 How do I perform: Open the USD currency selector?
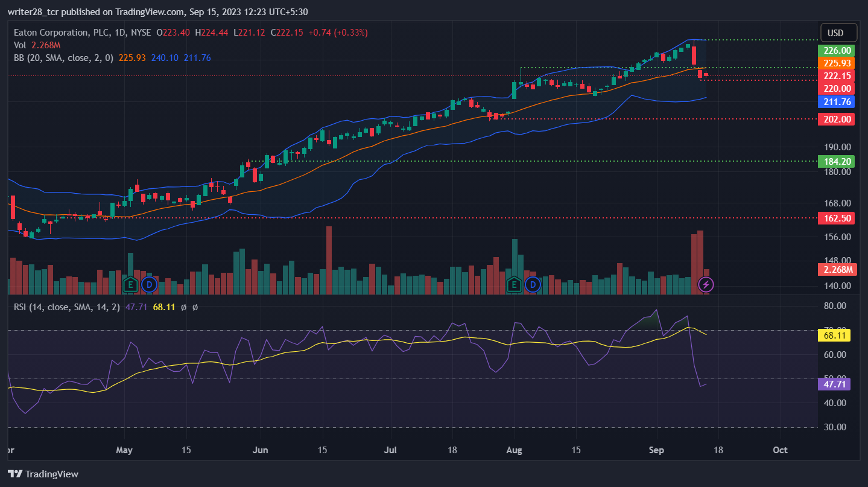click(835, 33)
